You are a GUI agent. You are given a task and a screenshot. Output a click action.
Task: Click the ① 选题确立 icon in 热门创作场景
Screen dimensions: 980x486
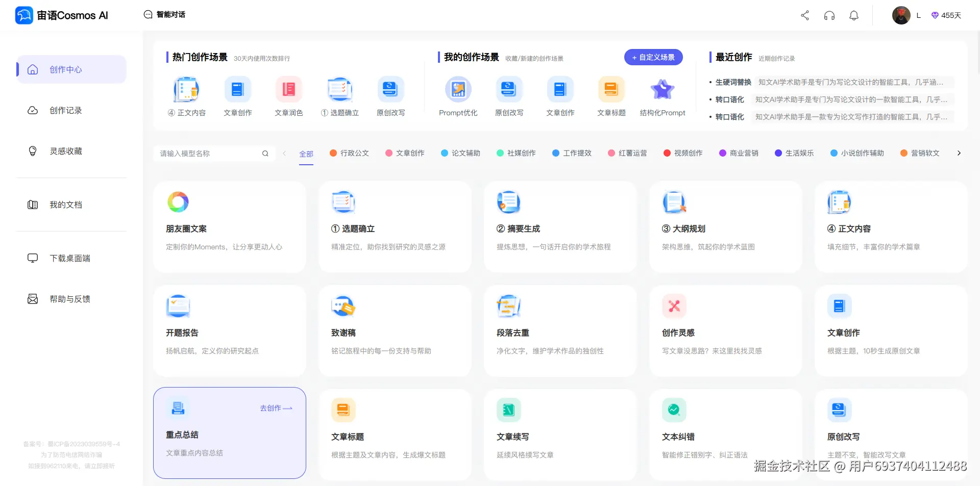point(339,90)
